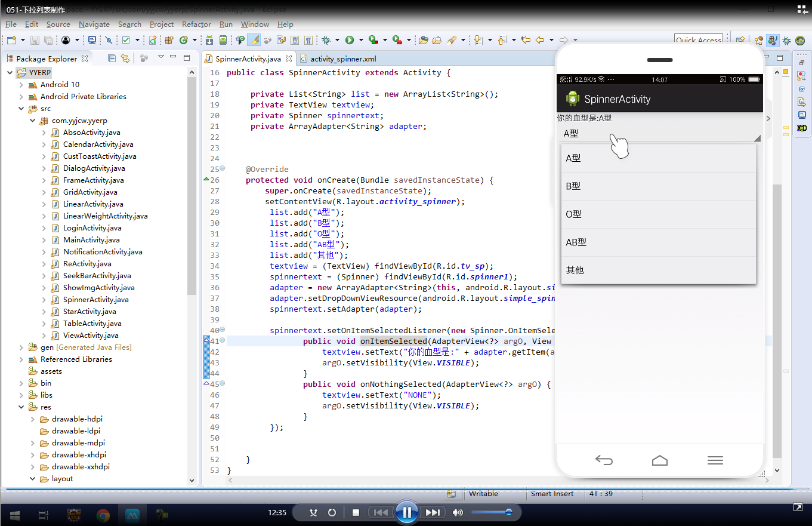Select the SpinnerActivity.java editor tab
Viewport: 812px width, 526px height.
point(248,59)
